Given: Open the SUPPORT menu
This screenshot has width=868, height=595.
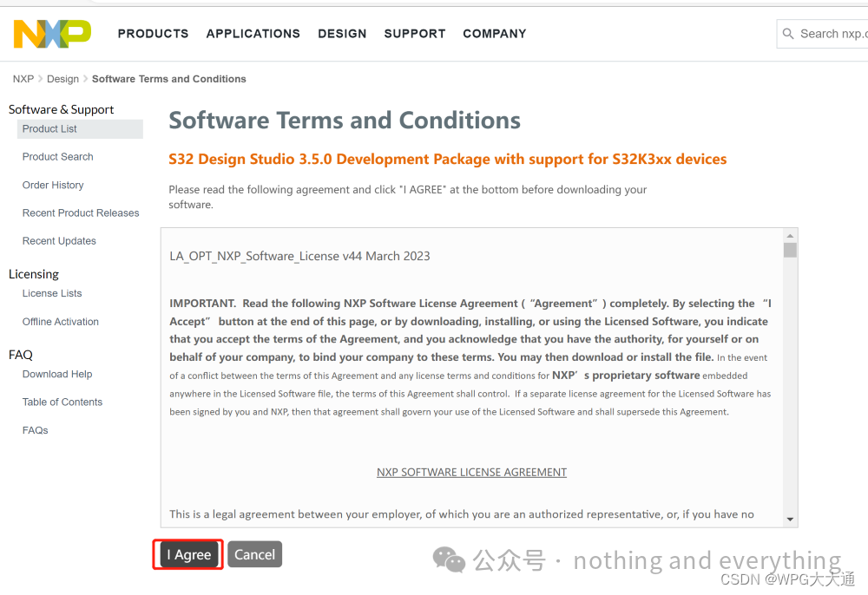Looking at the screenshot, I should click(x=415, y=34).
